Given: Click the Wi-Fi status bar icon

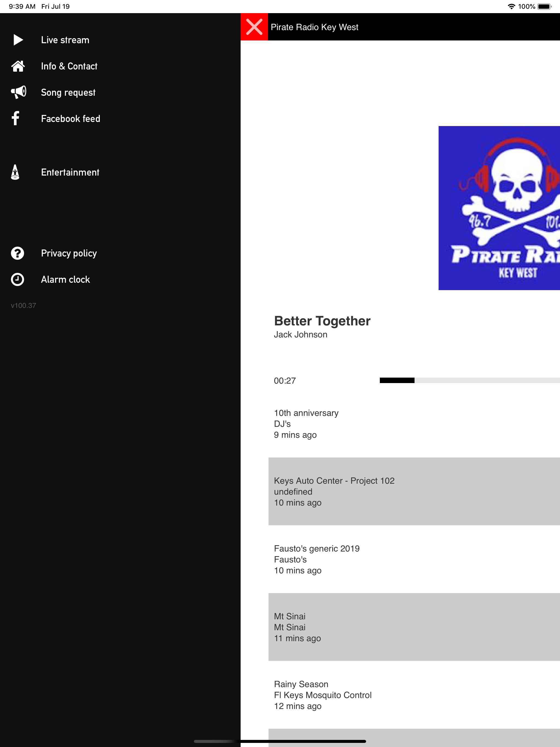Looking at the screenshot, I should [511, 6].
